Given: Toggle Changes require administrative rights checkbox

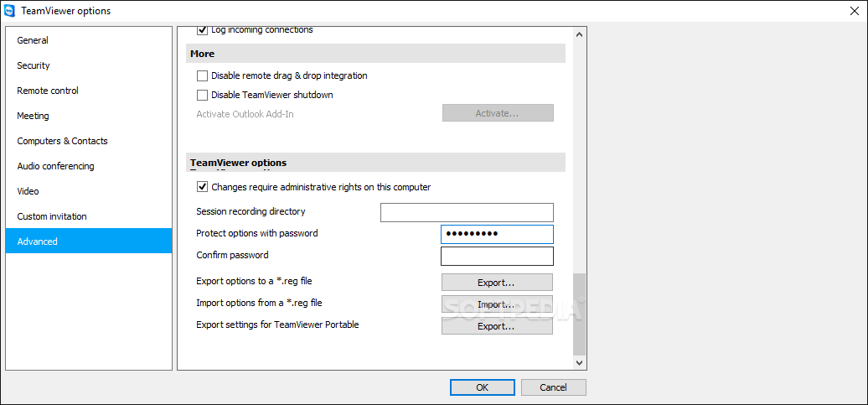Looking at the screenshot, I should click(202, 187).
